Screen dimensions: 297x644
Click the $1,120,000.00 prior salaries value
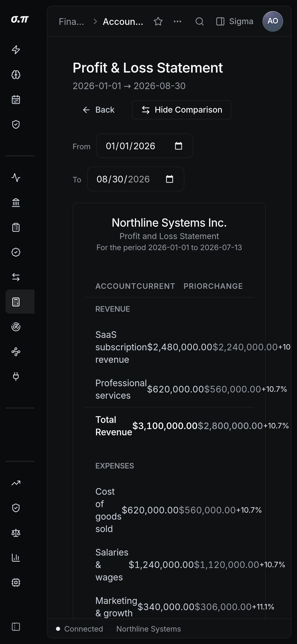[227, 565]
